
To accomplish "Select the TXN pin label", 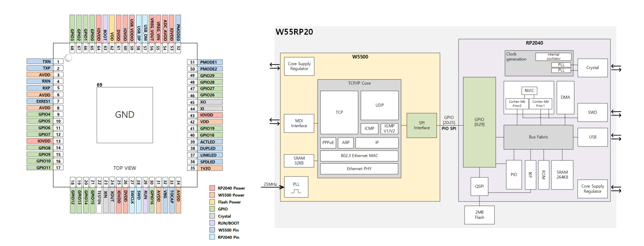I will 40,61.
